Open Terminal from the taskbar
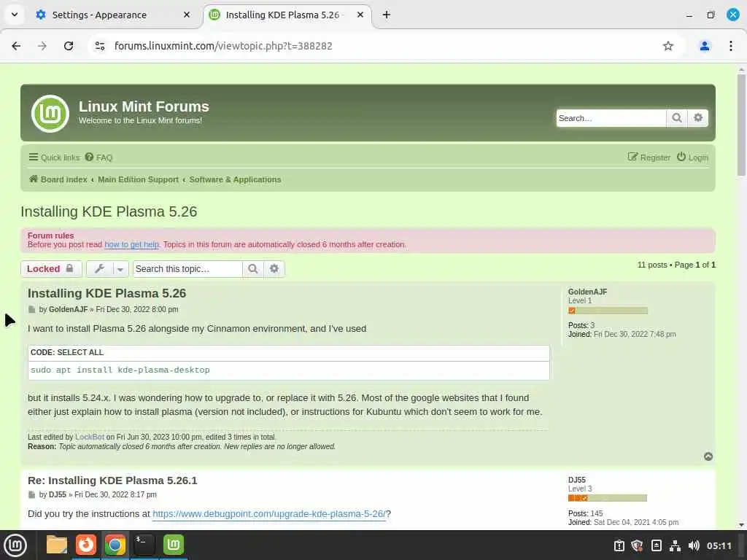This screenshot has height=560, width=747. pyautogui.click(x=144, y=545)
